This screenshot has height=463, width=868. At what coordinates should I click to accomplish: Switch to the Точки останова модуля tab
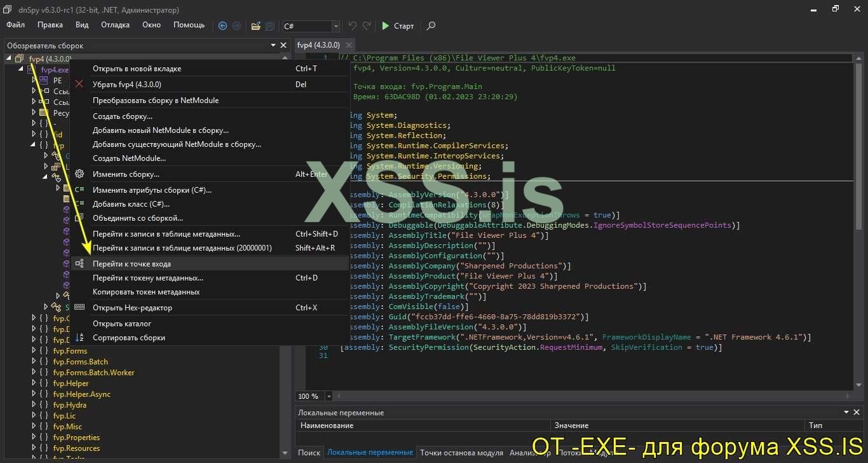point(461,453)
